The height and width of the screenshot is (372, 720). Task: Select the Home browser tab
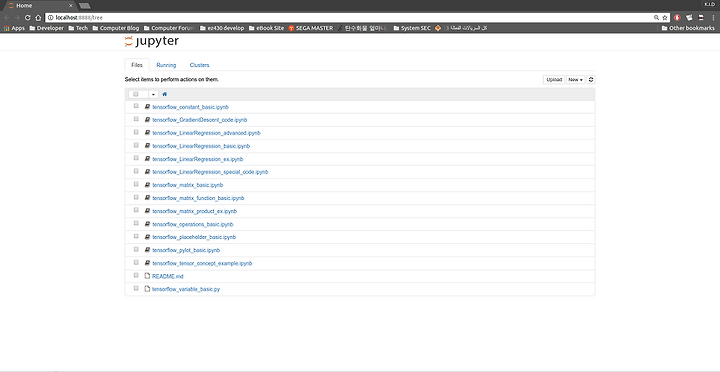[40, 6]
